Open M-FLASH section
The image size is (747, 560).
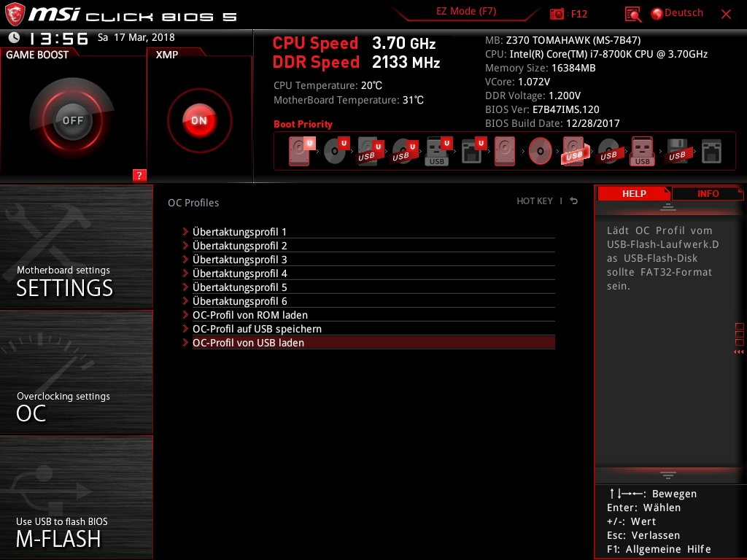(76, 497)
